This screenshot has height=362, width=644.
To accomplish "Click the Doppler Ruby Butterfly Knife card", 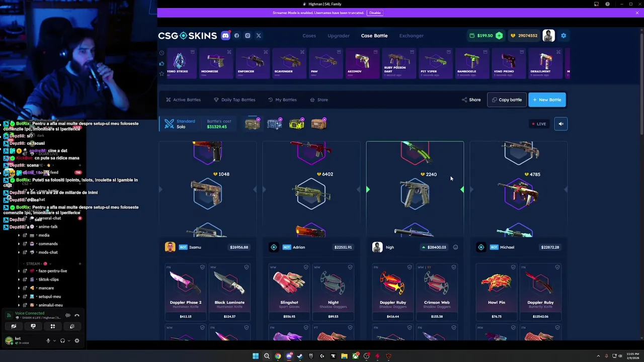I will (540, 292).
